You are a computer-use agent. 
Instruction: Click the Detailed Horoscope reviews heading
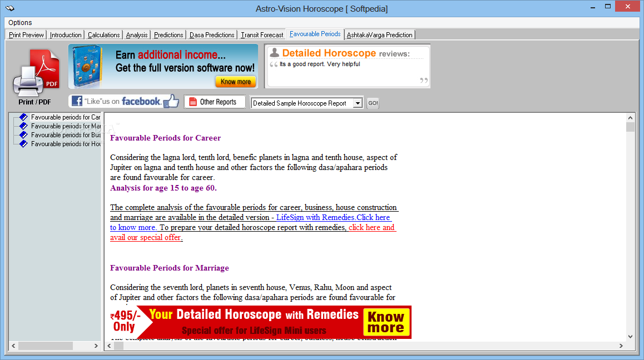point(346,53)
